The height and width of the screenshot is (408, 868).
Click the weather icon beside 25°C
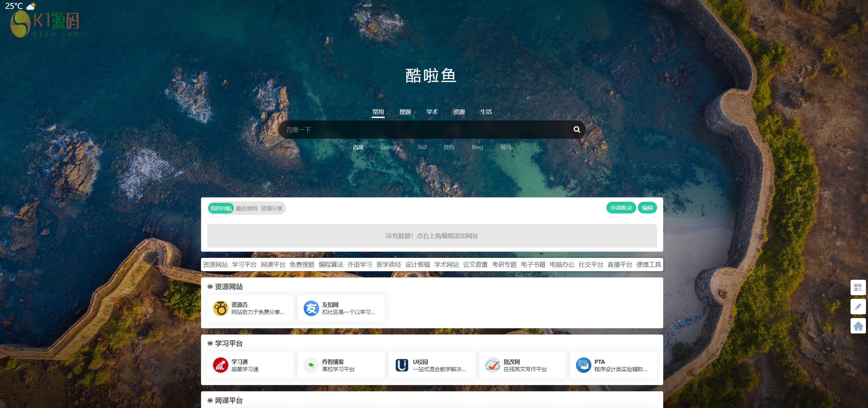[31, 6]
